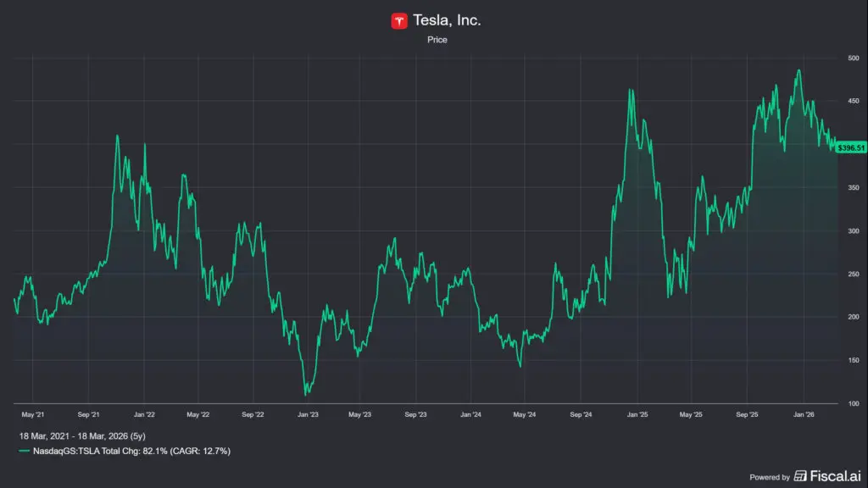Click the Sep '24 axis label
The height and width of the screenshot is (488, 868).
[x=581, y=414]
